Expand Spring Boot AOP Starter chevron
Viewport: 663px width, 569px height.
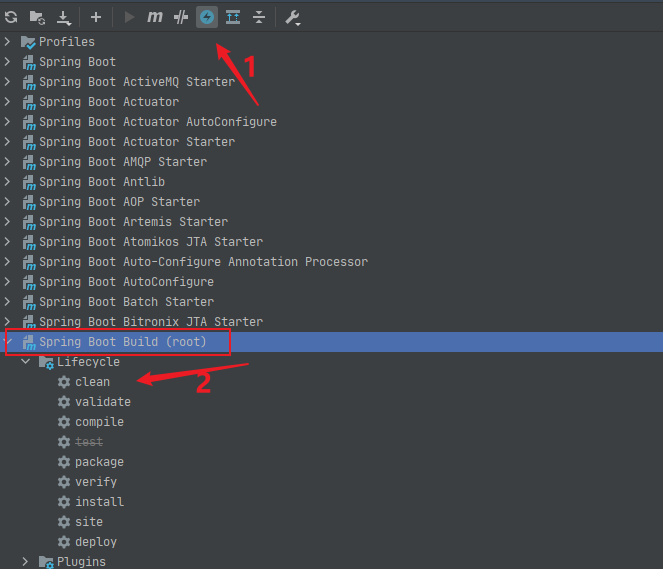[x=7, y=202]
